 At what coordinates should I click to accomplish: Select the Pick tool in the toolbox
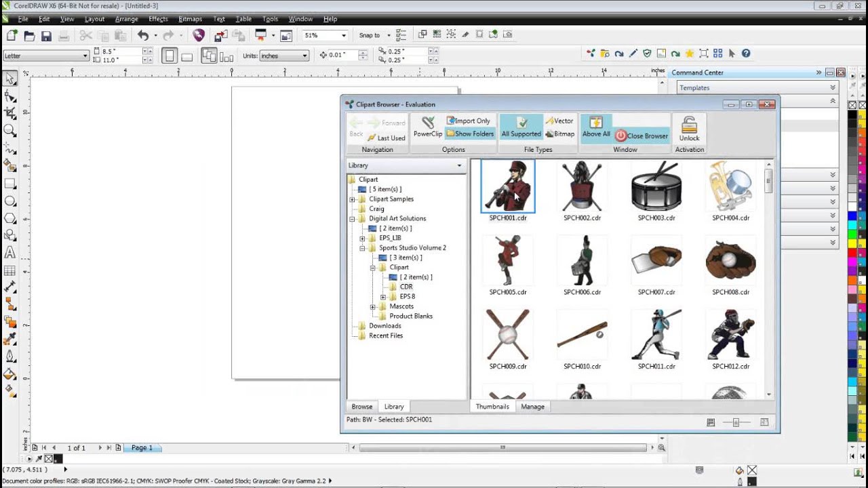[x=10, y=79]
